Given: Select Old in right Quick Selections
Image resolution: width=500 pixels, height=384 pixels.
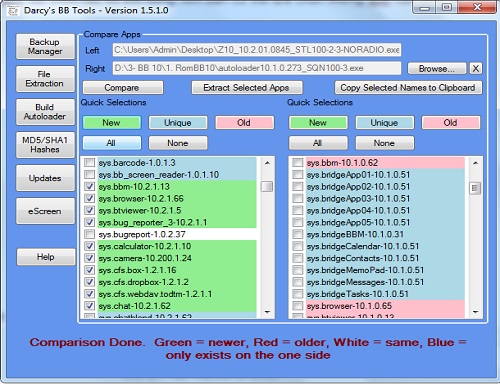Looking at the screenshot, I should 451,123.
